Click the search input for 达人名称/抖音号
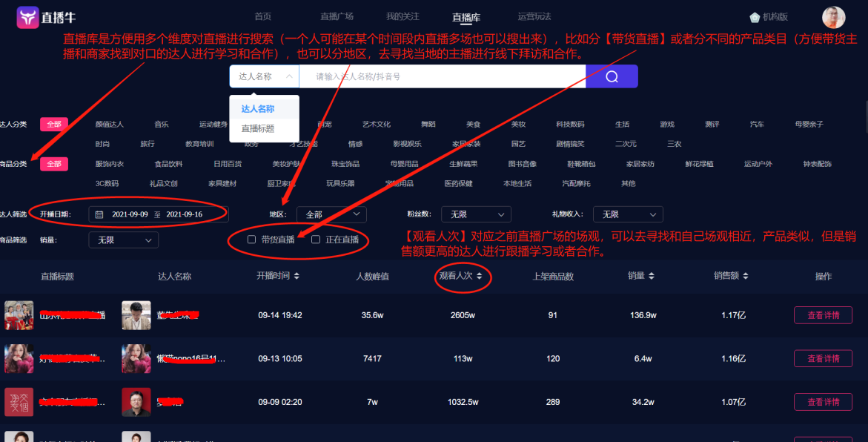 tap(443, 76)
